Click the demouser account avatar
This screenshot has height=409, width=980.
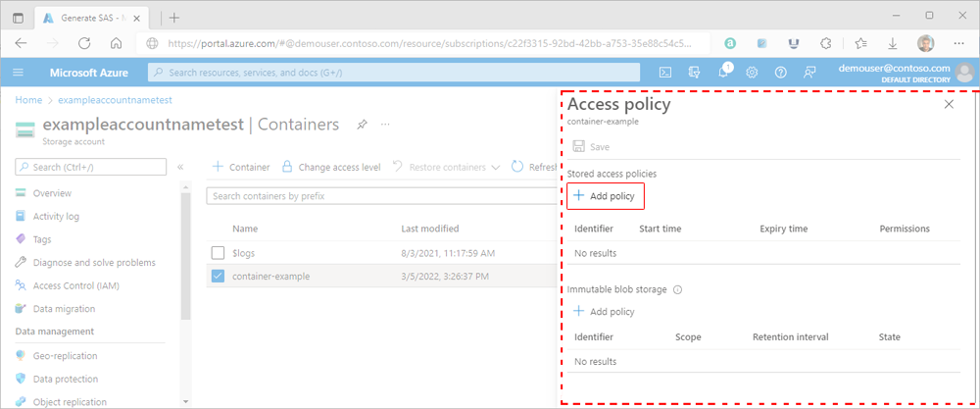click(x=965, y=73)
